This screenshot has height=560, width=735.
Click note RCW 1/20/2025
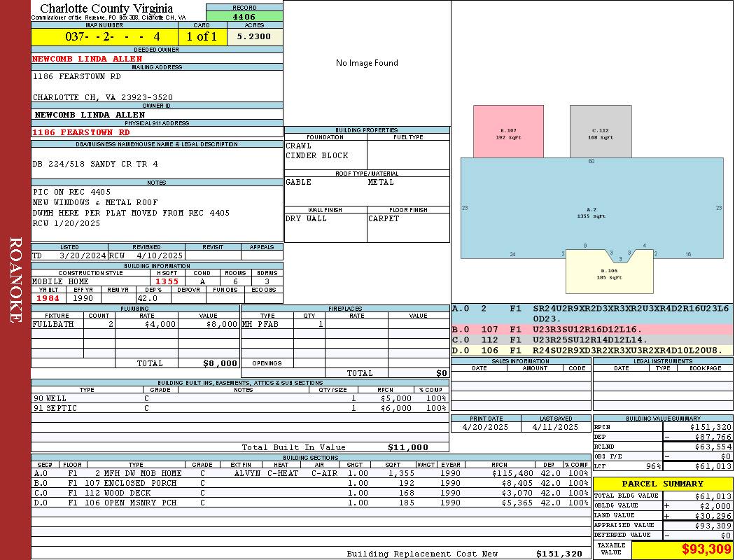66,223
